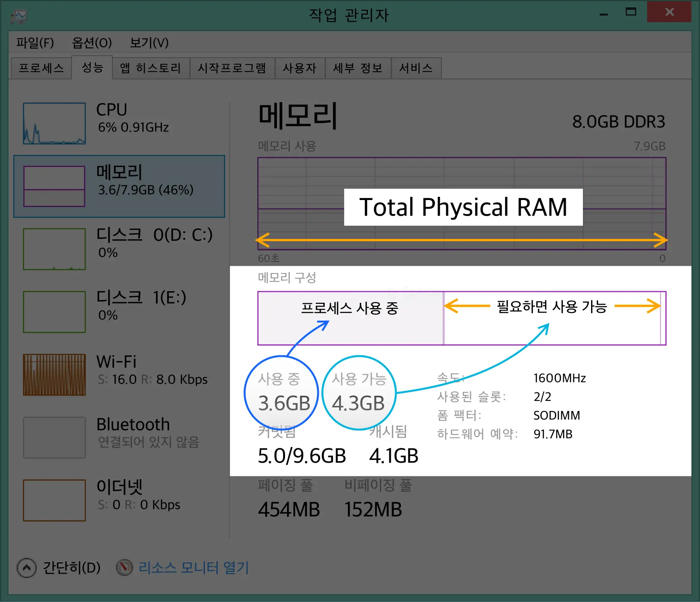Viewport: 700px width, 602px height.
Task: Switch to the 서비스 tab
Action: click(416, 68)
